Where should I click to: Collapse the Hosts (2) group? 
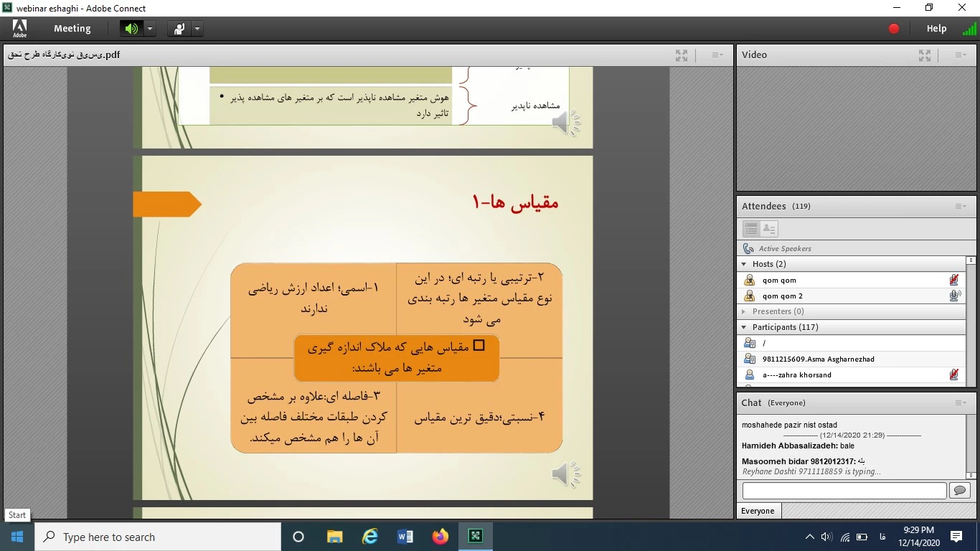tap(744, 264)
